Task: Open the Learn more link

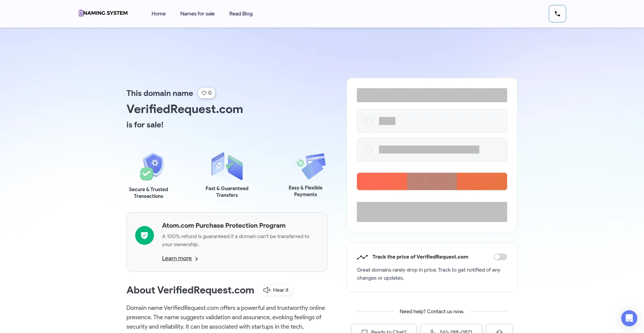Action: [177, 258]
